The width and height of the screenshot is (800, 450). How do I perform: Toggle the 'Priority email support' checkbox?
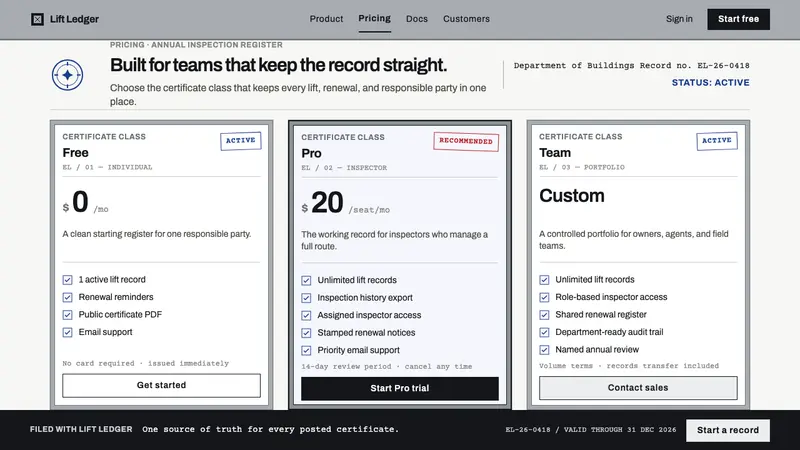[x=306, y=351]
